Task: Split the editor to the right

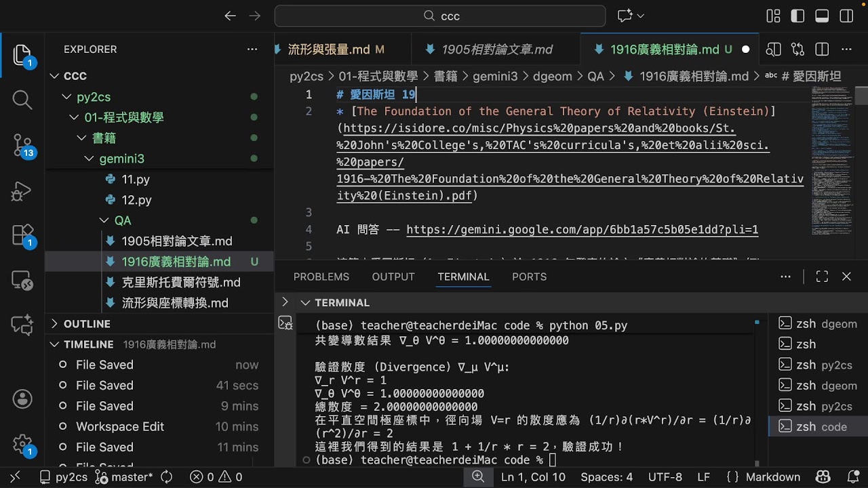Action: point(822,49)
